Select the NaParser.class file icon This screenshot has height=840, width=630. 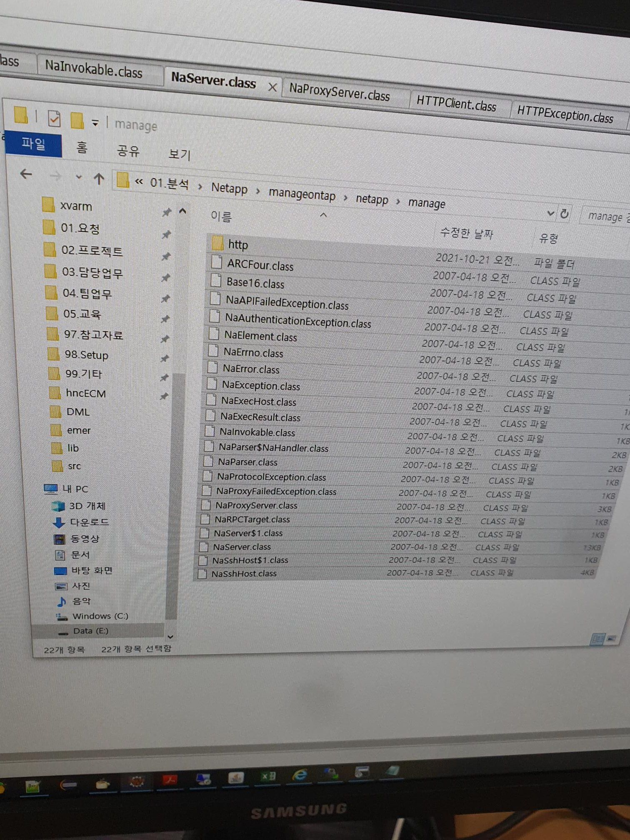click(x=207, y=461)
